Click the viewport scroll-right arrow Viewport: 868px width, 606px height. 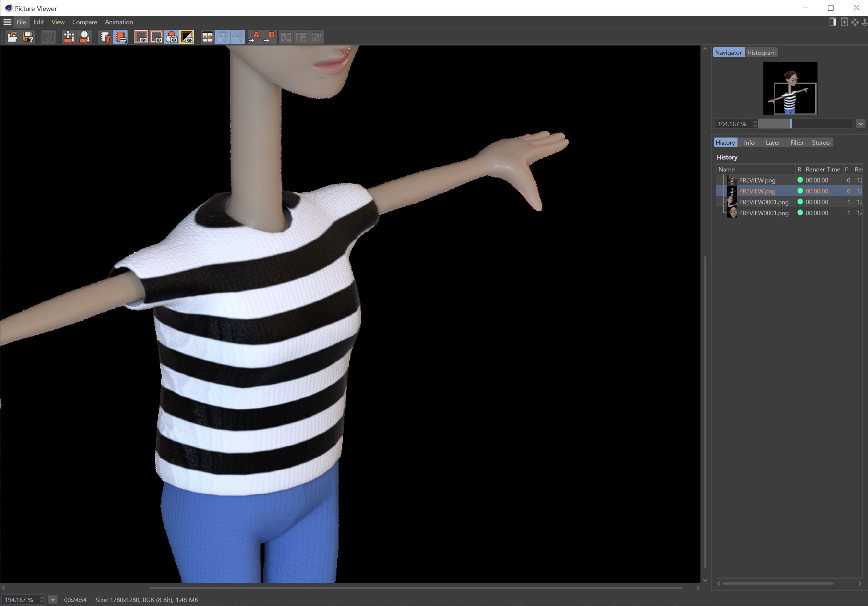[698, 588]
